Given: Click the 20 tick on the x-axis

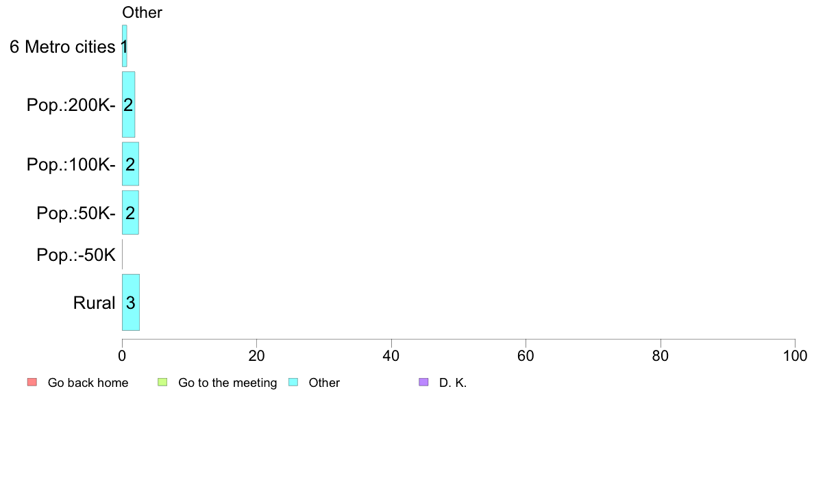Looking at the screenshot, I should (256, 355).
